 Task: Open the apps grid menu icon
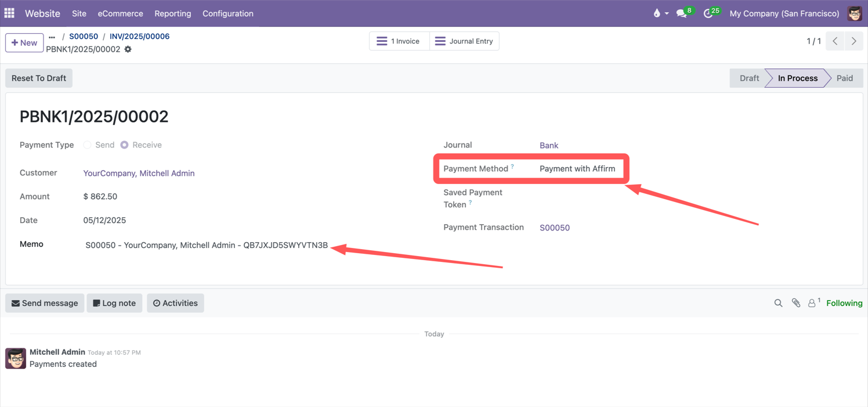tap(9, 13)
